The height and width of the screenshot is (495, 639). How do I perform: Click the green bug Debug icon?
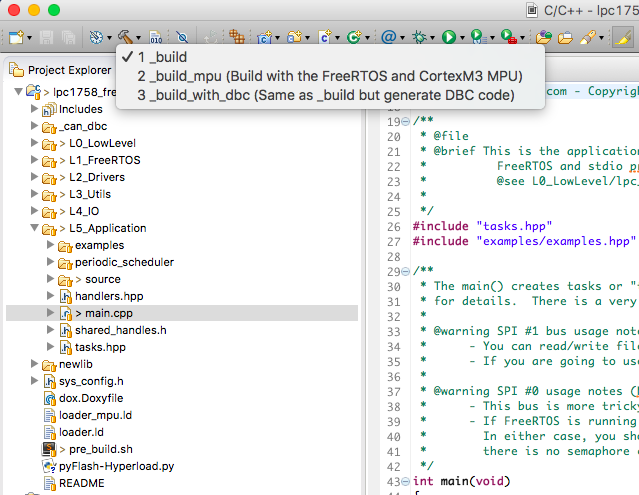point(419,37)
